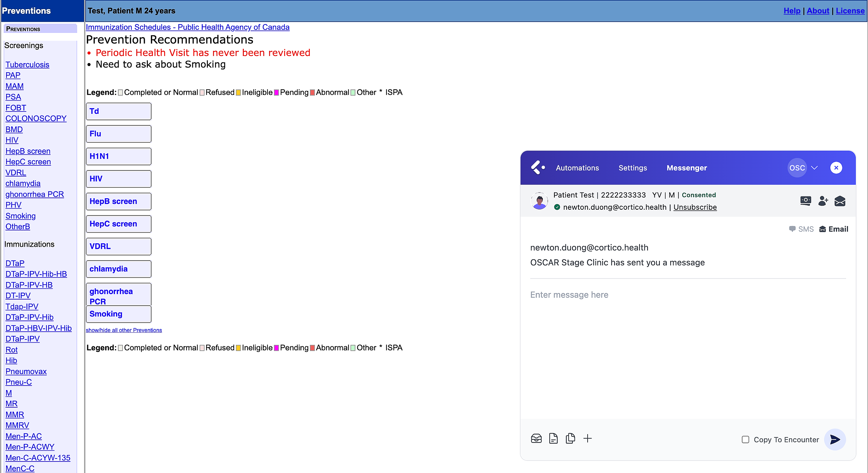Click the open envelope icon in patient header
Viewport: 868px width, 473px height.
click(x=840, y=201)
